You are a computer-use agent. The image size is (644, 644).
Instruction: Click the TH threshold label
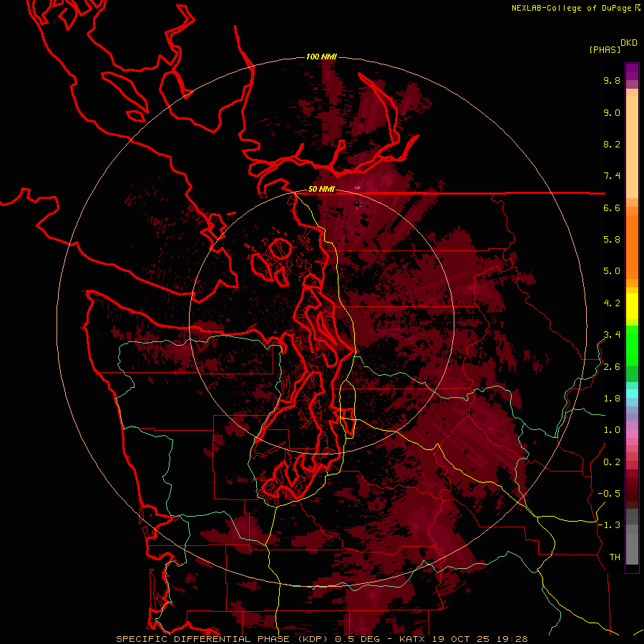[x=615, y=557]
